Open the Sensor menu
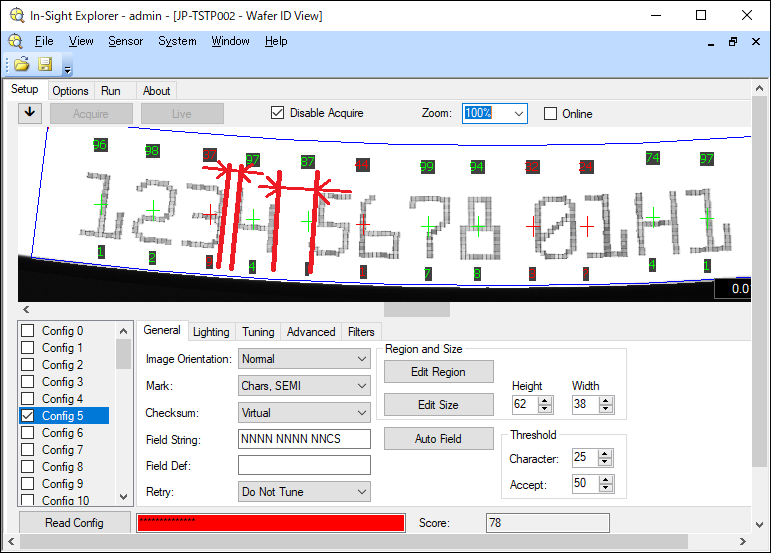This screenshot has height=553, width=771. (x=125, y=41)
